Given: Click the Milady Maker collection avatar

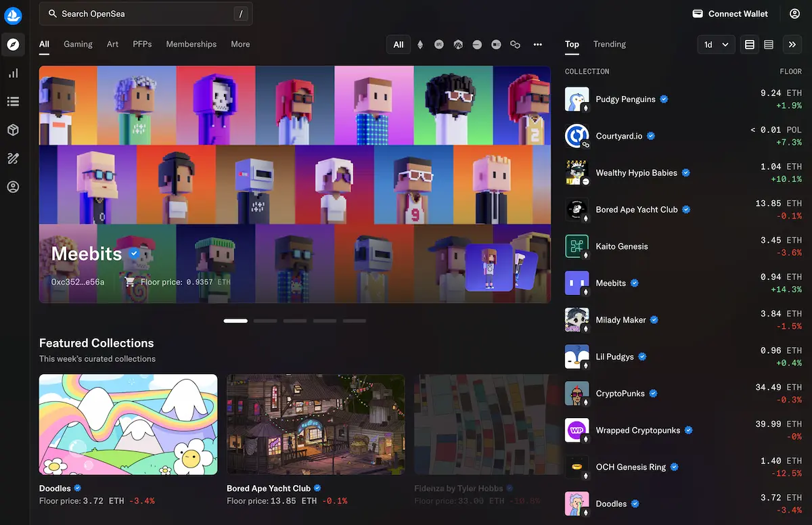Looking at the screenshot, I should pyautogui.click(x=577, y=320).
